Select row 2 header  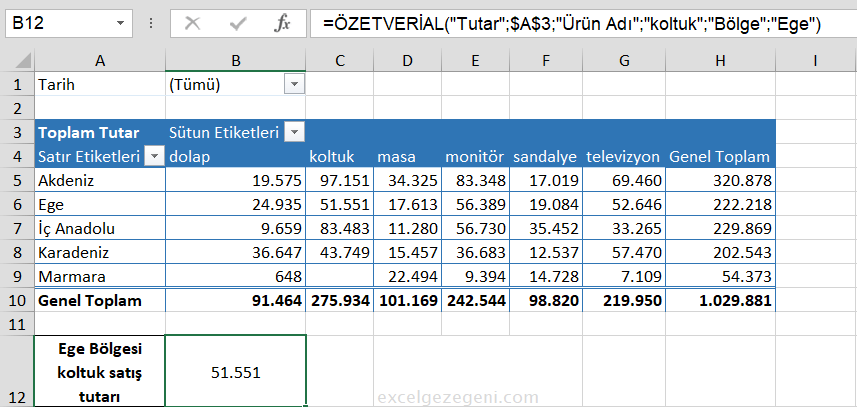[x=17, y=108]
